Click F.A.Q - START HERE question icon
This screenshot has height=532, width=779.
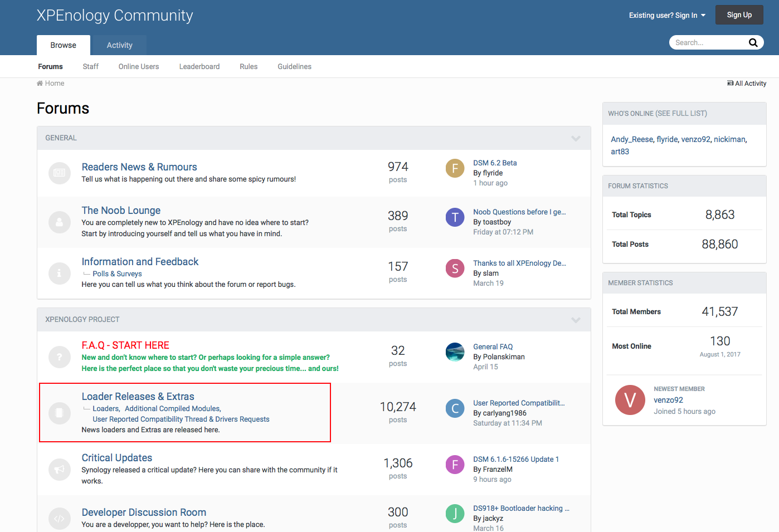coord(59,357)
